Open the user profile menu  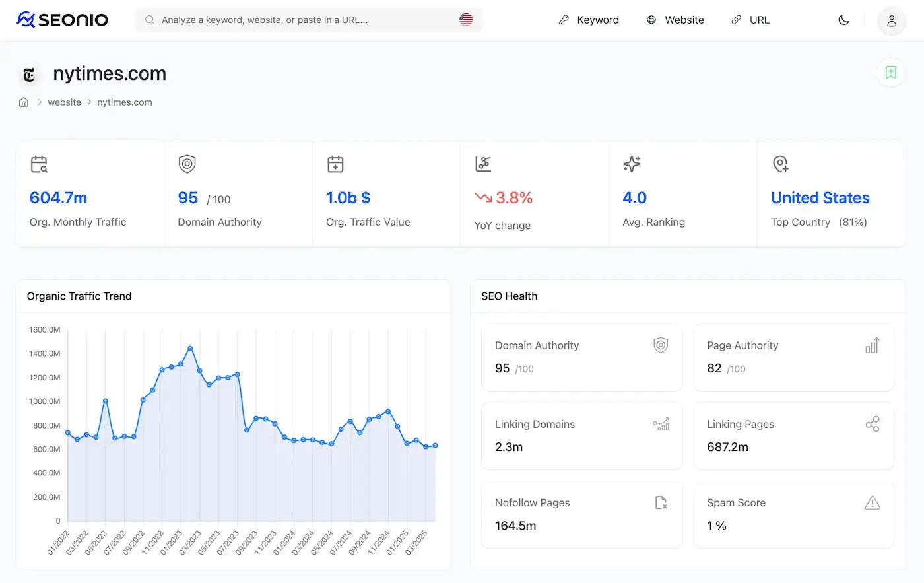coord(891,21)
